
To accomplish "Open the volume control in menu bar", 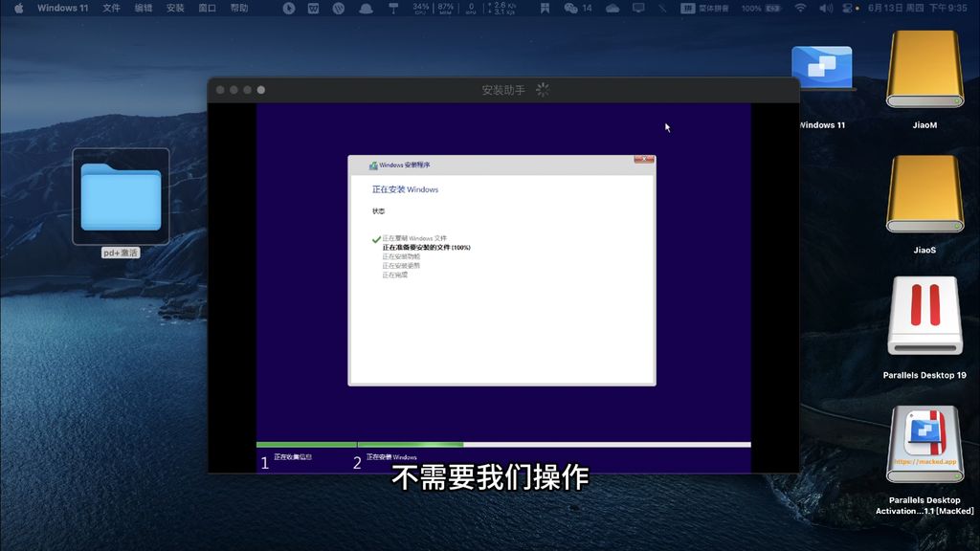I will pos(826,8).
